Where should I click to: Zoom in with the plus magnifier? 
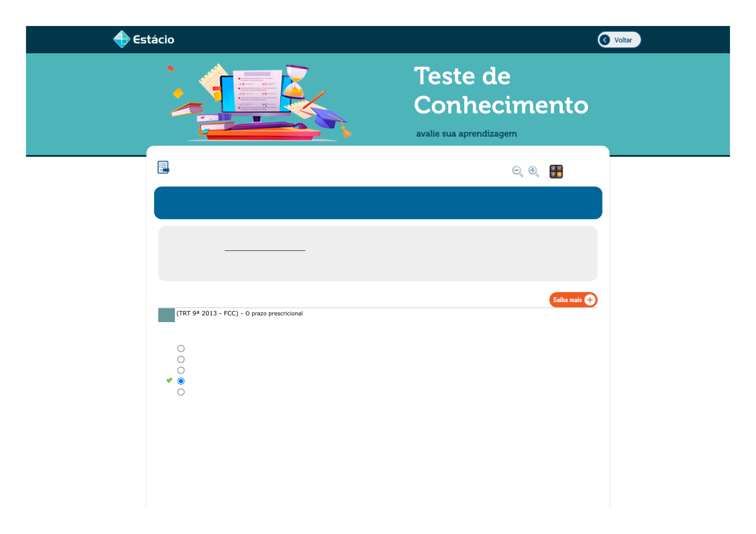534,171
